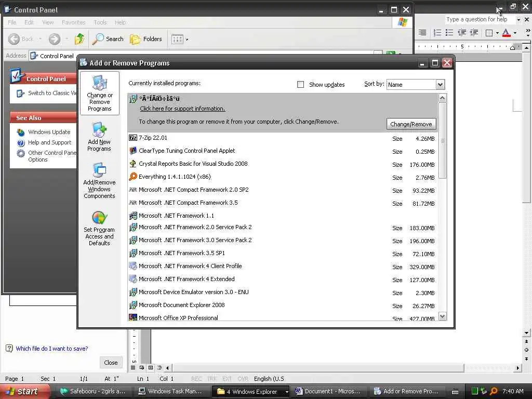Click the Font Color icon in Word toolbar
The image size is (532, 399).
(506, 33)
